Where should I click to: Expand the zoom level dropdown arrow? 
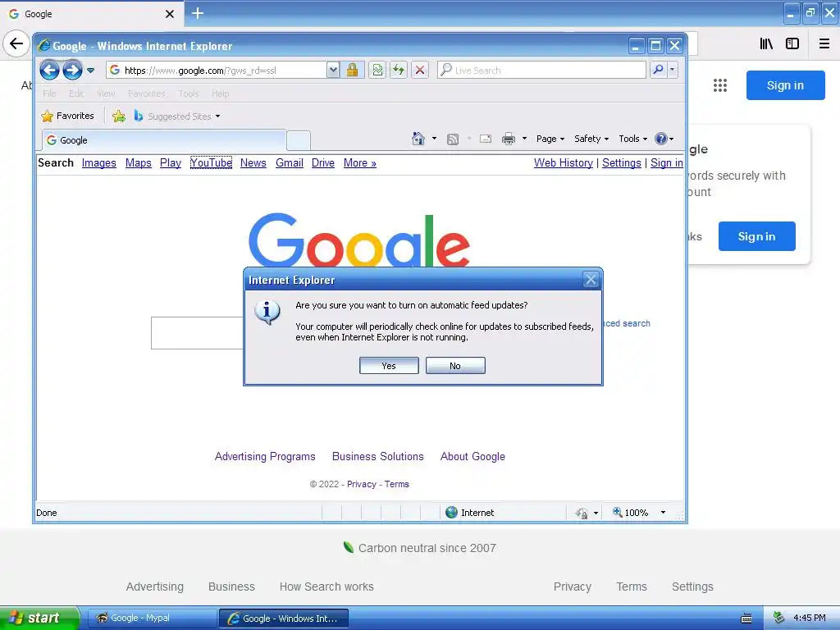tap(663, 513)
